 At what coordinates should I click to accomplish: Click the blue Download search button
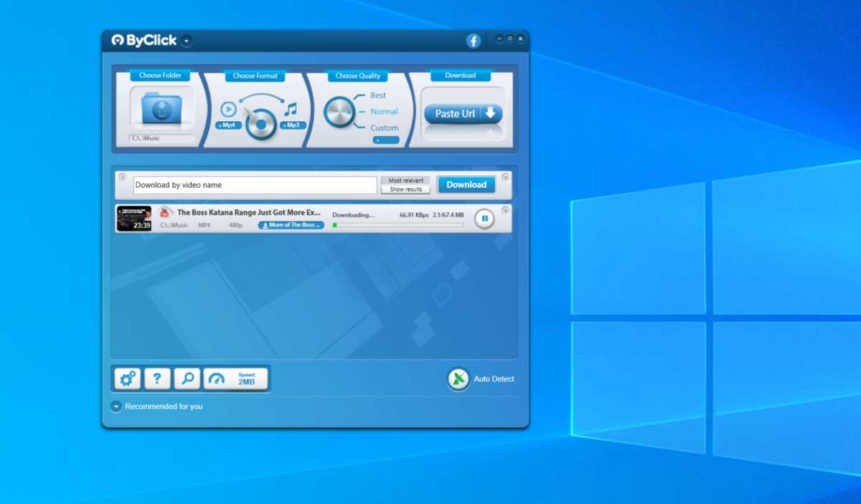466,184
